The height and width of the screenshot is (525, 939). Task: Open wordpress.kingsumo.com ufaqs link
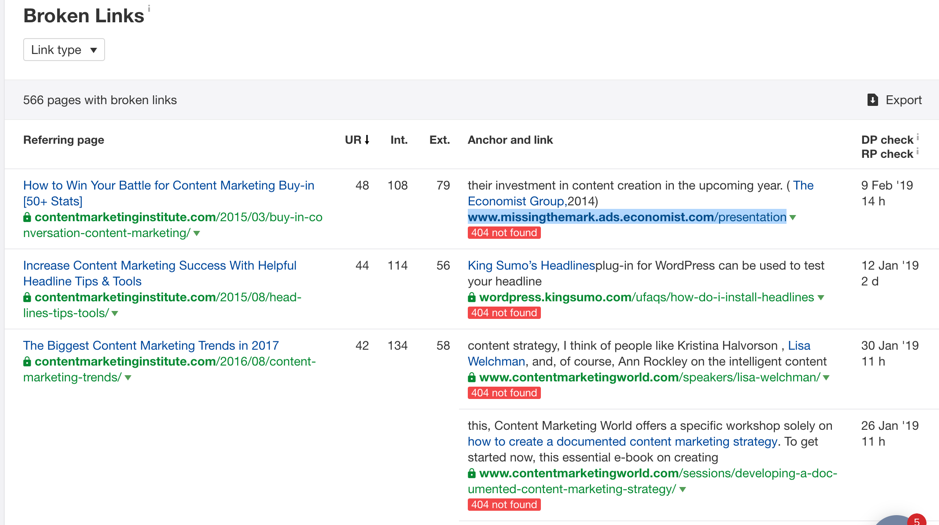click(x=646, y=298)
